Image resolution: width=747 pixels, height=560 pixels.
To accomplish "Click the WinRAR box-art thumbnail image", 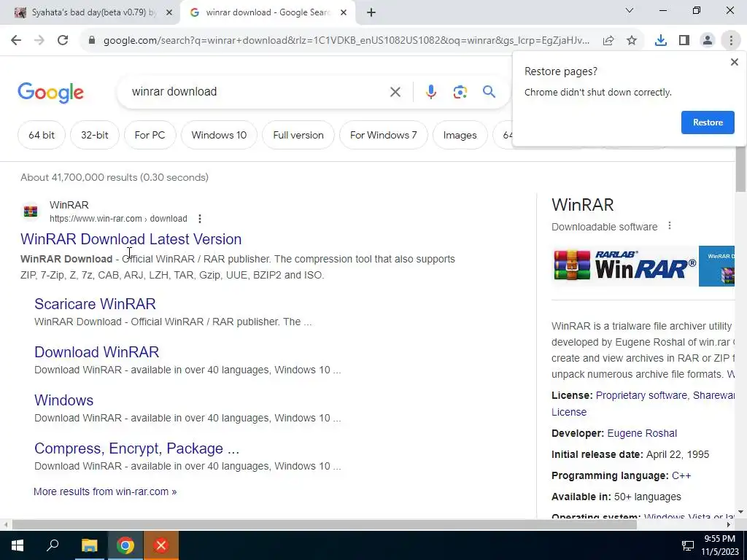I will (716, 265).
